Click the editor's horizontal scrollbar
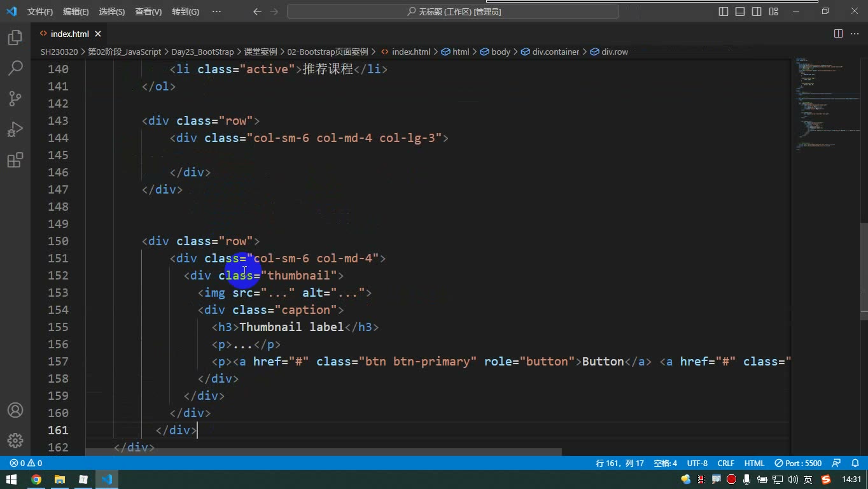868x489 pixels. [323, 452]
